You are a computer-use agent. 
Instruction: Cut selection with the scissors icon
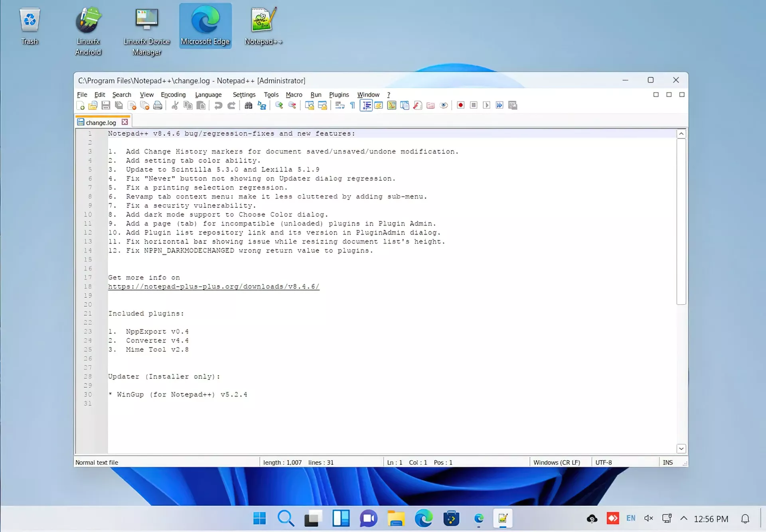[175, 105]
